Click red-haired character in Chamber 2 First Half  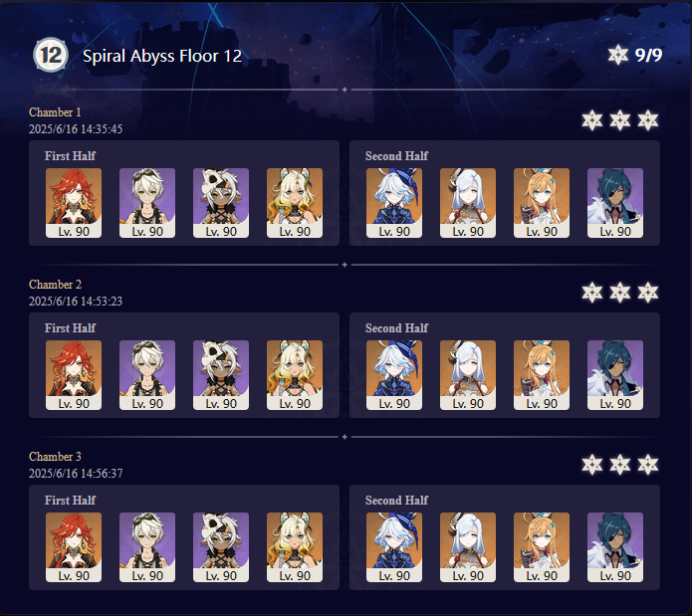pos(74,375)
